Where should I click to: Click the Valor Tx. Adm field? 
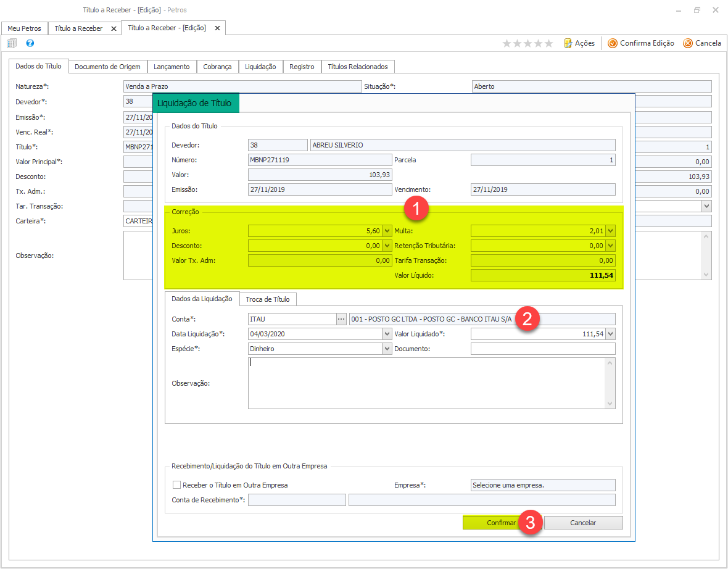pyautogui.click(x=320, y=260)
